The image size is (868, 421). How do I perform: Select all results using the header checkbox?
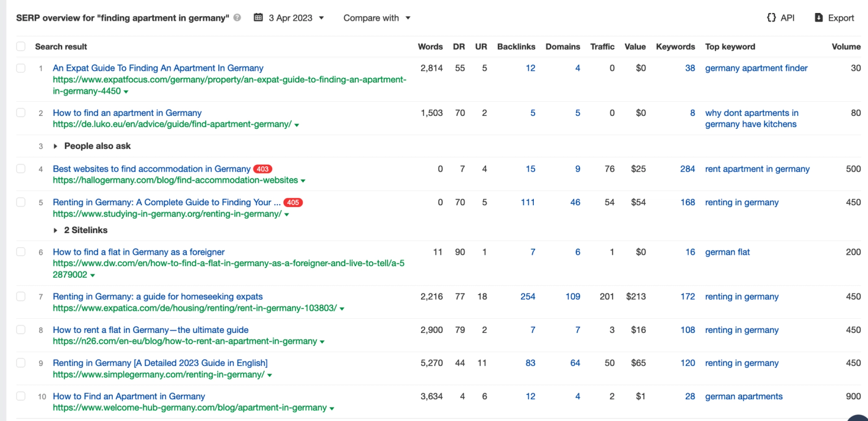coord(20,47)
